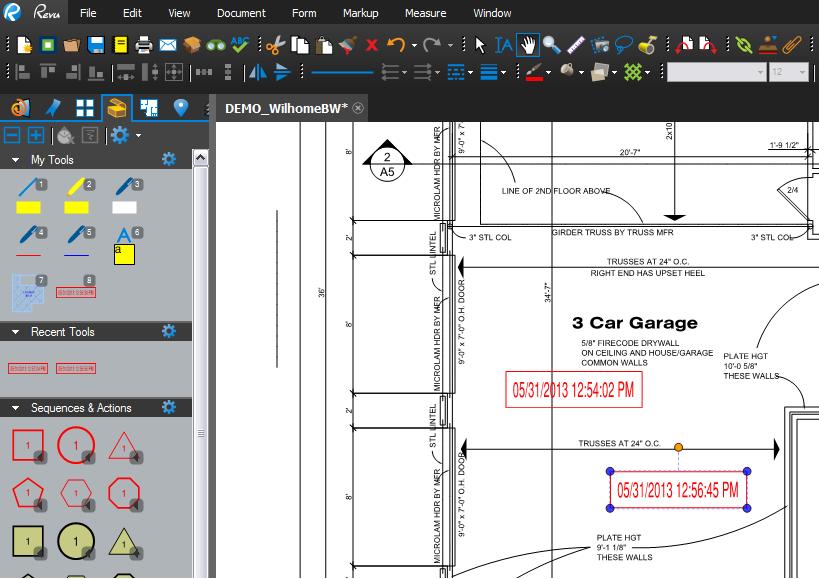Select the 12:54:02 PM date stamp
819x579 pixels.
point(573,391)
